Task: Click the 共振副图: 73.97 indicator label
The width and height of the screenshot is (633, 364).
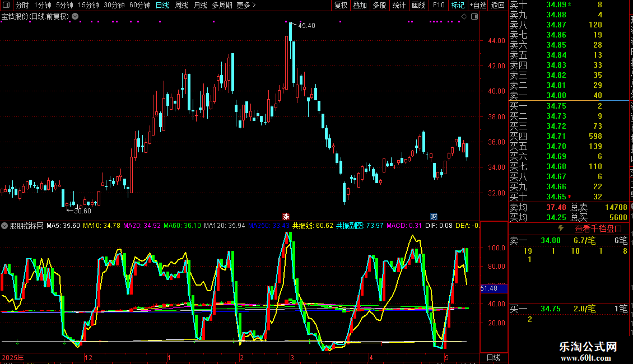Action: click(360, 226)
